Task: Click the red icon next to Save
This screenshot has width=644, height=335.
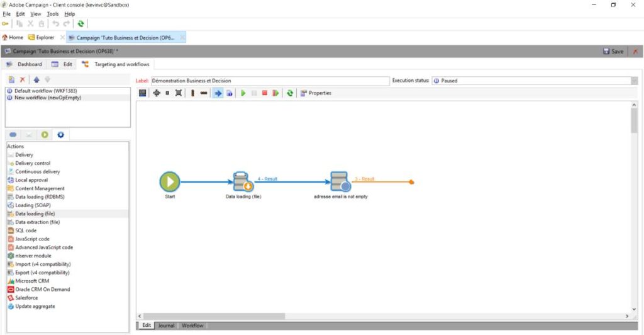Action: 635,52
